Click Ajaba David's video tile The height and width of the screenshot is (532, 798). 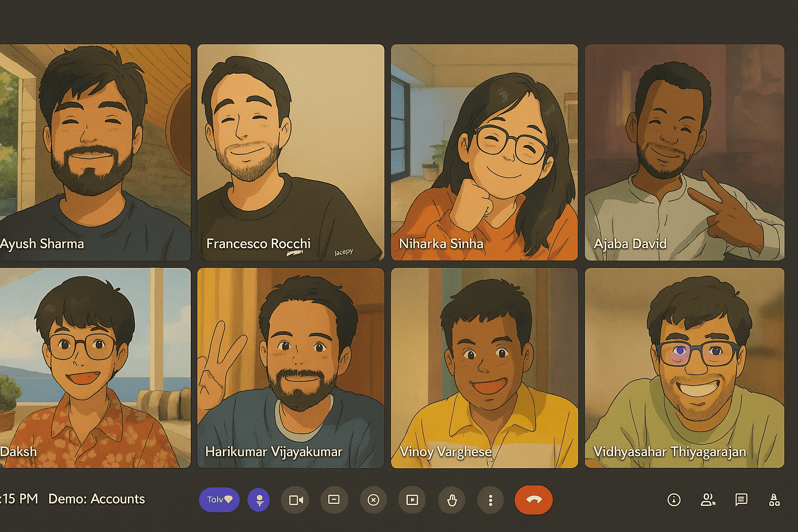684,152
